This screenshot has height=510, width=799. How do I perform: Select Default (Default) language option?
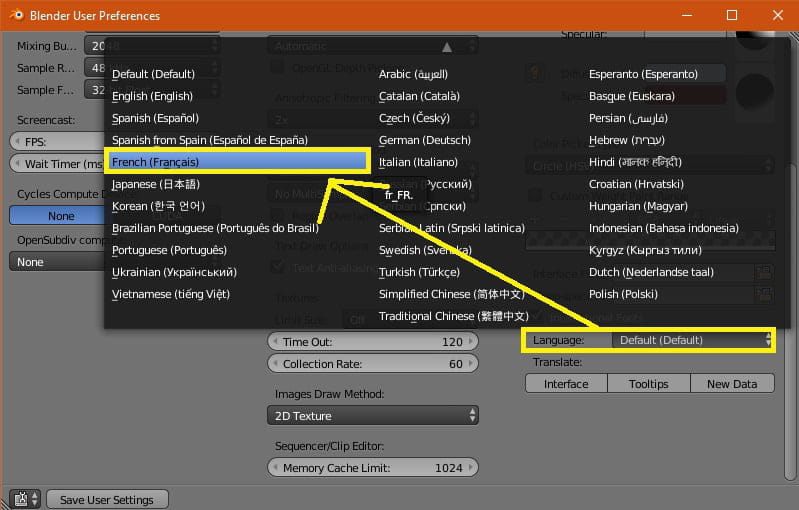(153, 74)
